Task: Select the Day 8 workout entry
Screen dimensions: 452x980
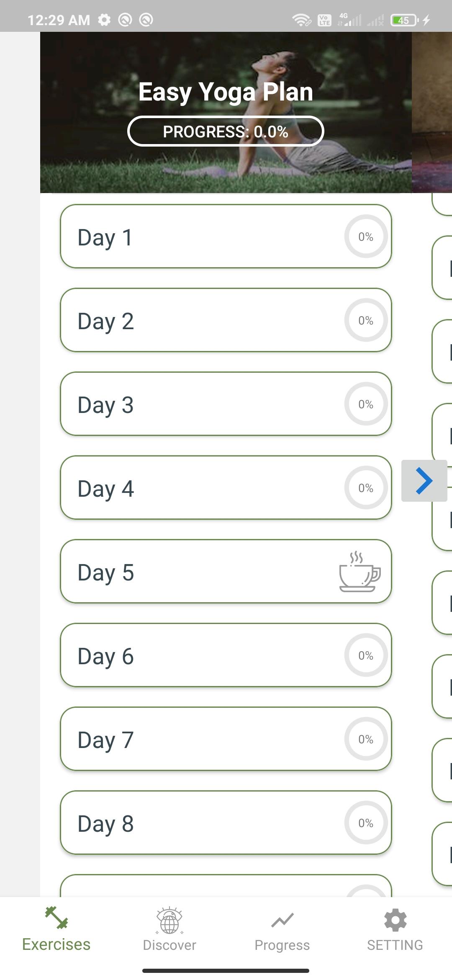Action: pyautogui.click(x=226, y=823)
